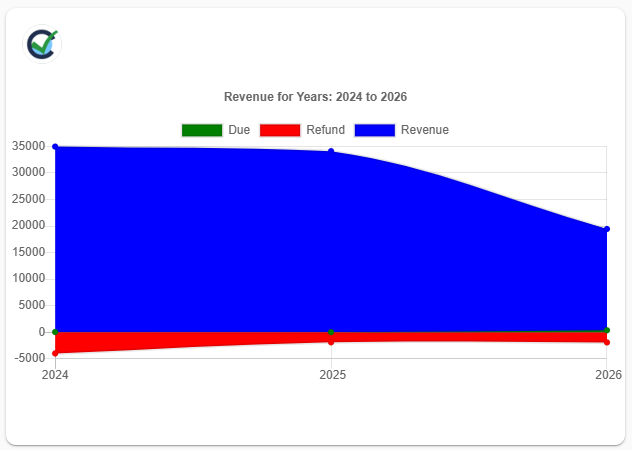Click the -5000 y-axis label
This screenshot has width=632, height=450.
pyautogui.click(x=30, y=358)
